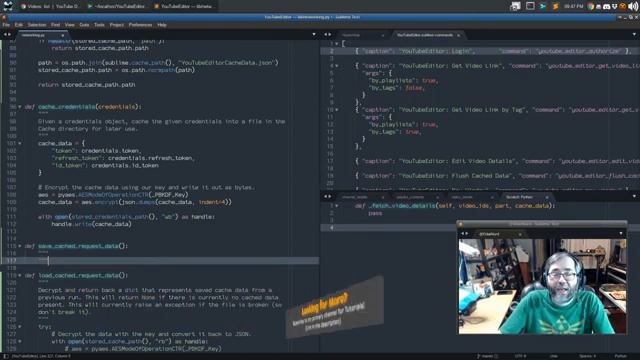Switch to YouTubeEditor.sublime-commands tab
Viewport: 640px width, 360px height.
coord(425,35)
